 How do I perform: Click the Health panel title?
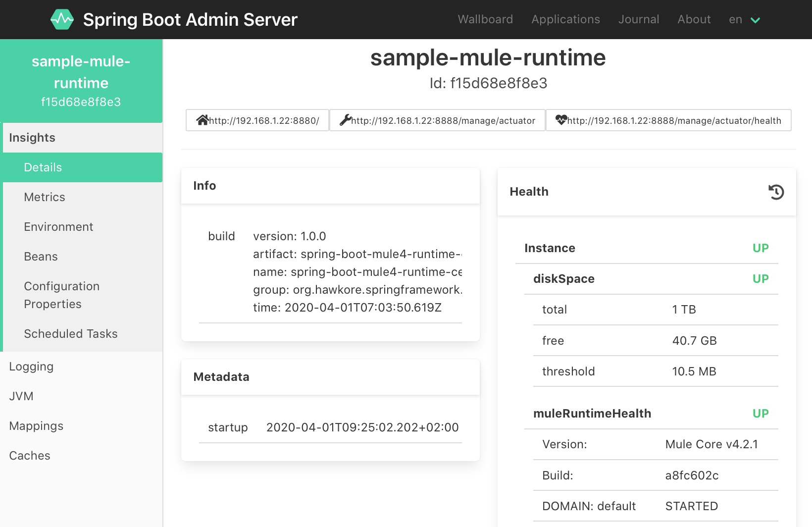tap(529, 192)
